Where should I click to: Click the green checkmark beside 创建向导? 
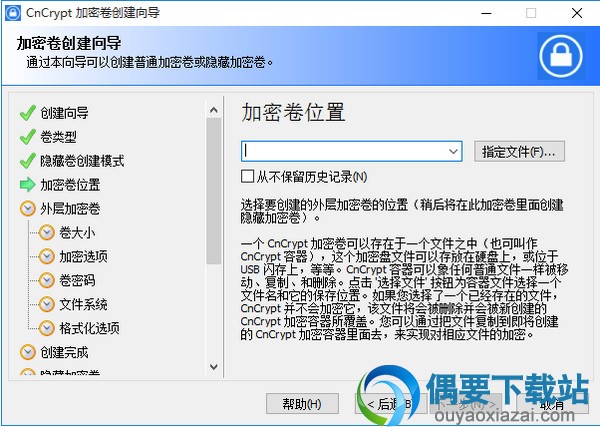(x=28, y=113)
